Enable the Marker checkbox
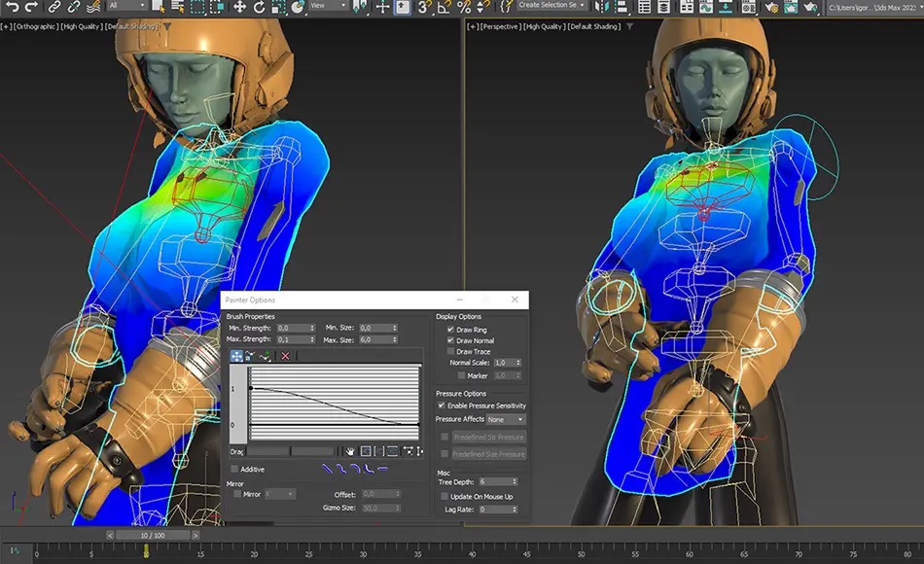 pyautogui.click(x=461, y=375)
